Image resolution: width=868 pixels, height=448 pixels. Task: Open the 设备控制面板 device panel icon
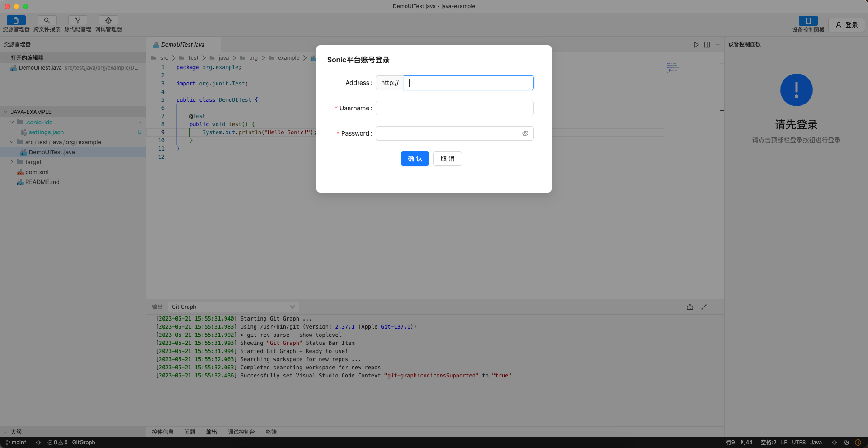tap(808, 20)
